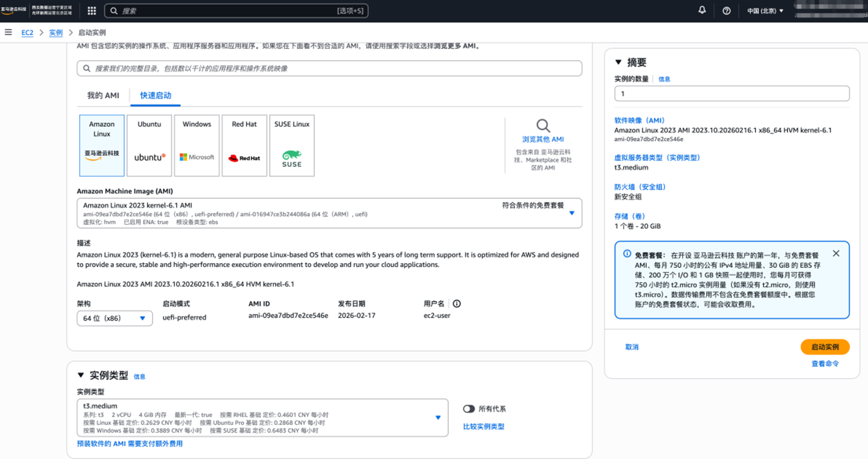Open the 浏览其他 AMI link

pyautogui.click(x=543, y=139)
